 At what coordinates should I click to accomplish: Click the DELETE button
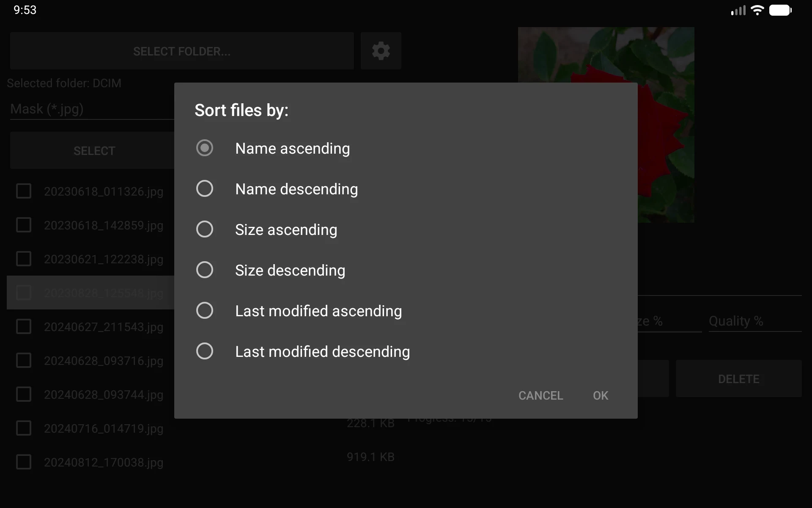(x=738, y=379)
